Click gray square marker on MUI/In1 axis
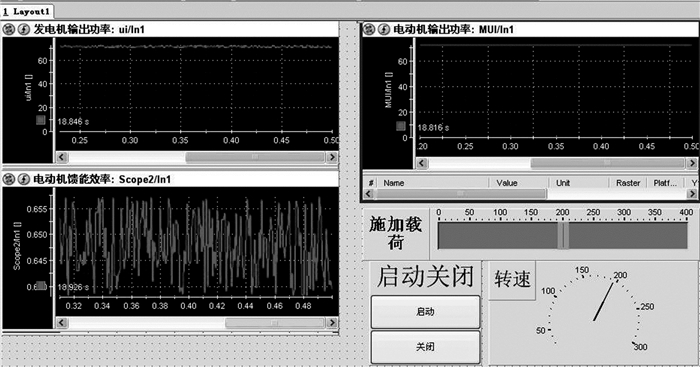The height and width of the screenshot is (367, 700). point(401,126)
